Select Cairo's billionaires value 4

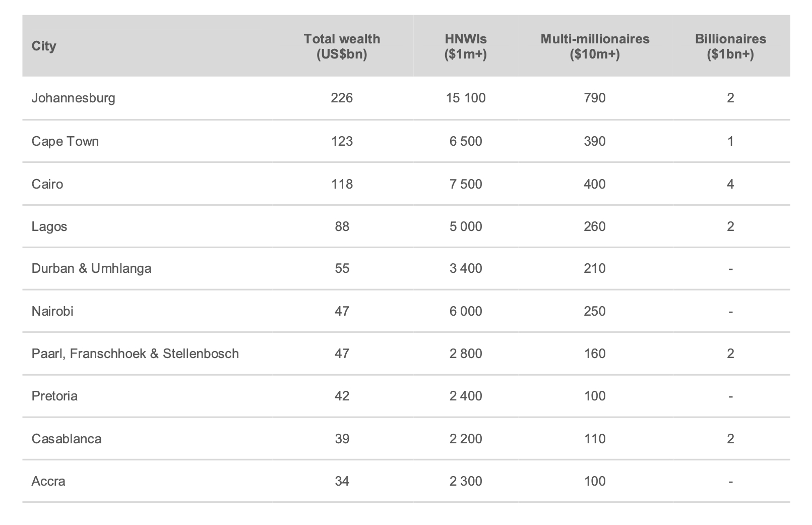tap(730, 184)
